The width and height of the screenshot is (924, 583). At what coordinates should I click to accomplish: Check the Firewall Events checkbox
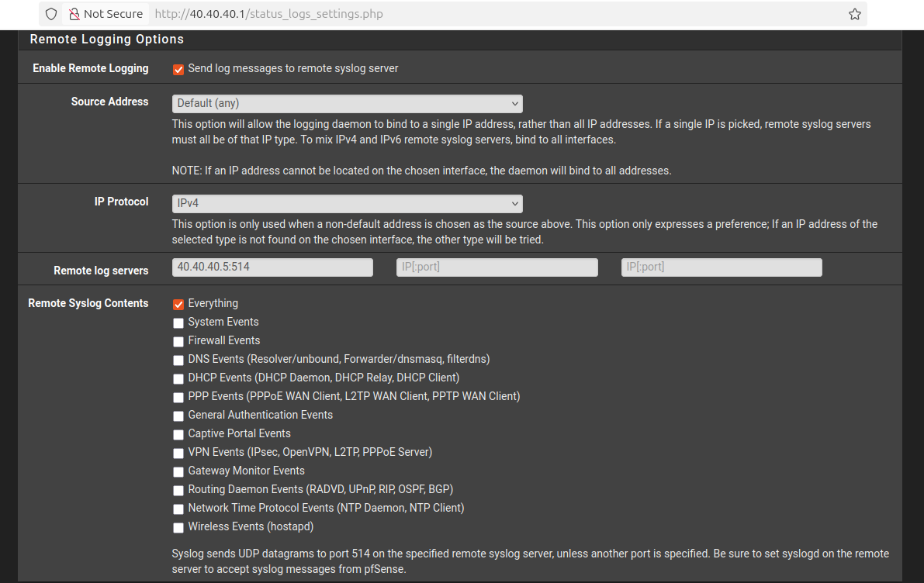pyautogui.click(x=178, y=341)
